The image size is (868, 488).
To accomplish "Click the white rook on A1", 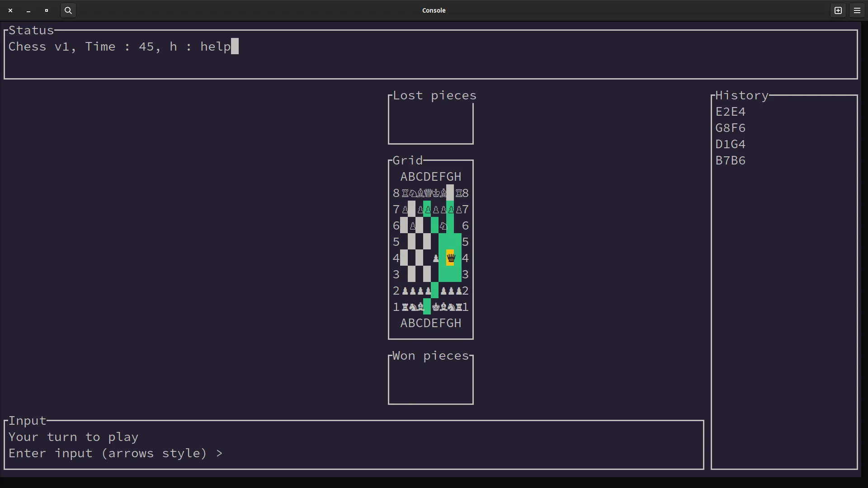I will point(405,307).
